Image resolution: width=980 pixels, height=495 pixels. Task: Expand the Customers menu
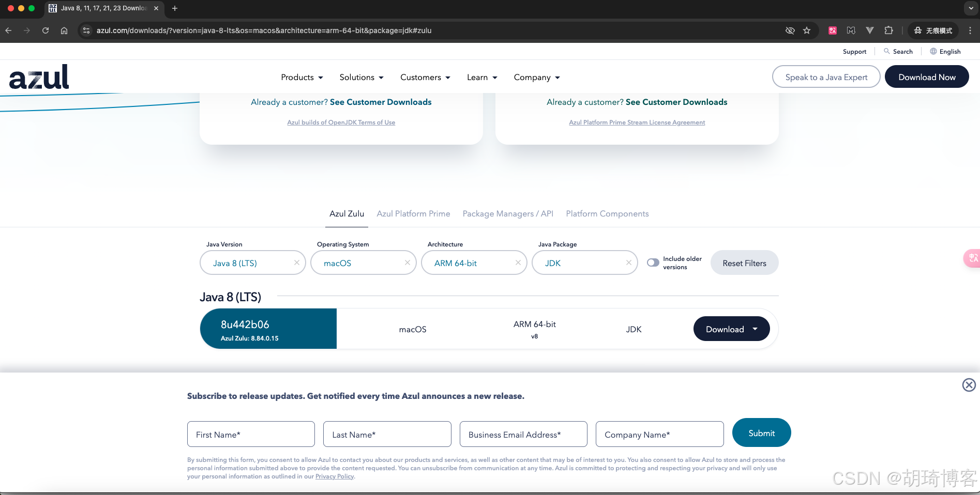click(x=425, y=78)
